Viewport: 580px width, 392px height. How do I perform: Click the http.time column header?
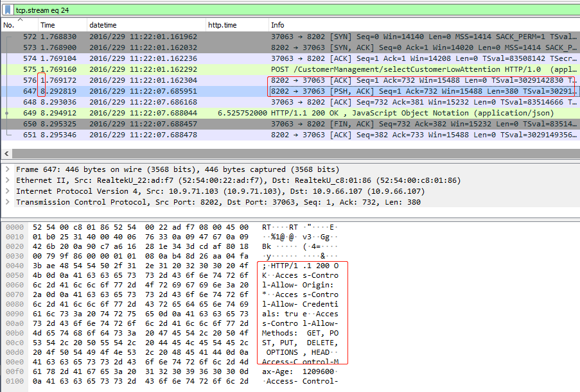[222, 25]
